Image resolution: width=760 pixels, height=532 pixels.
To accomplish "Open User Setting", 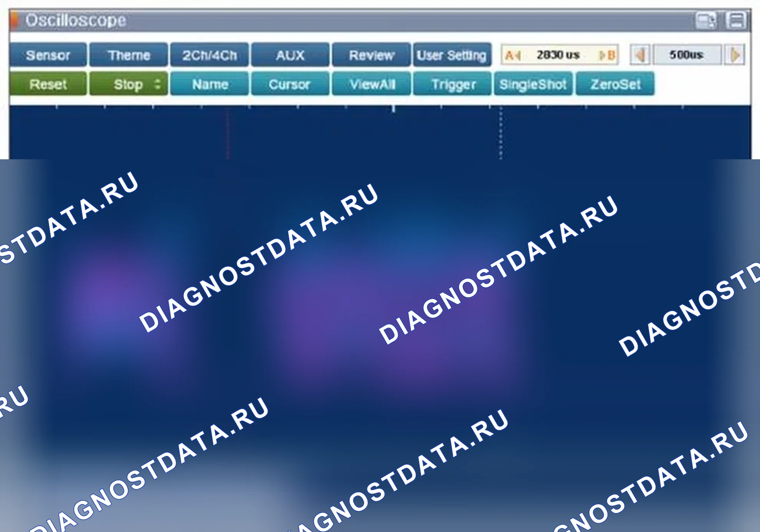I will click(x=452, y=55).
